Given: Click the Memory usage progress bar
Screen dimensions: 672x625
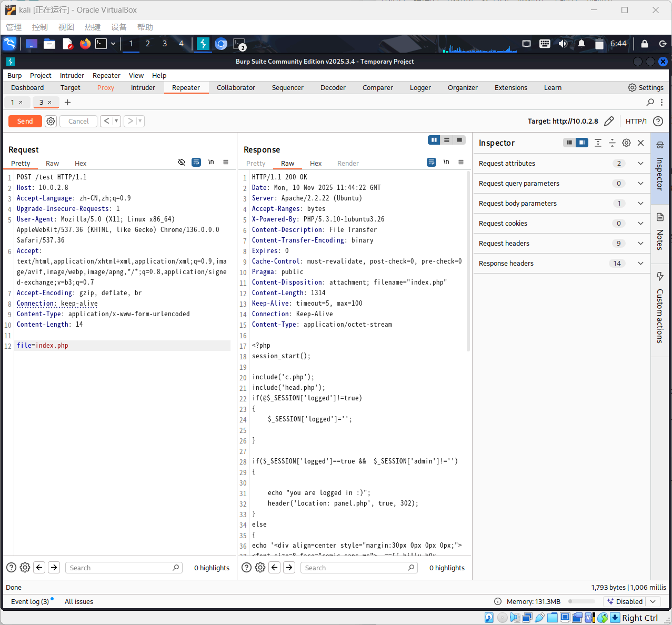Looking at the screenshot, I should coord(581,601).
